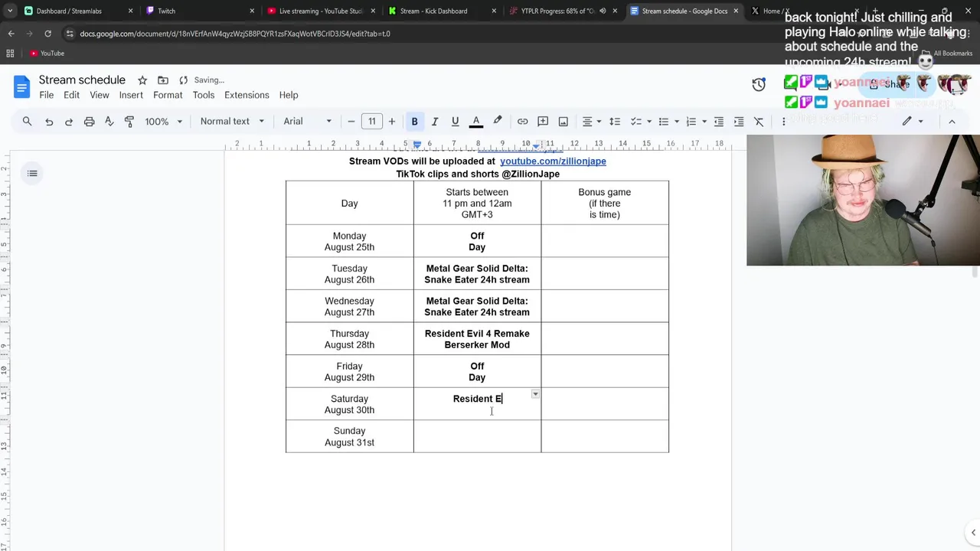Mute the YTPLR Progress tab audio
The image size is (980, 551).
click(603, 11)
